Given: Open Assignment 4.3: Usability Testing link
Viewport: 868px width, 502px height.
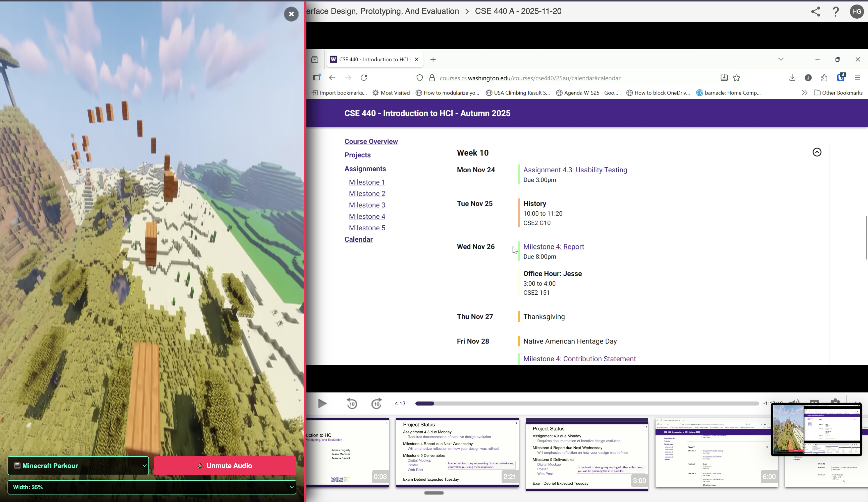Looking at the screenshot, I should point(575,170).
